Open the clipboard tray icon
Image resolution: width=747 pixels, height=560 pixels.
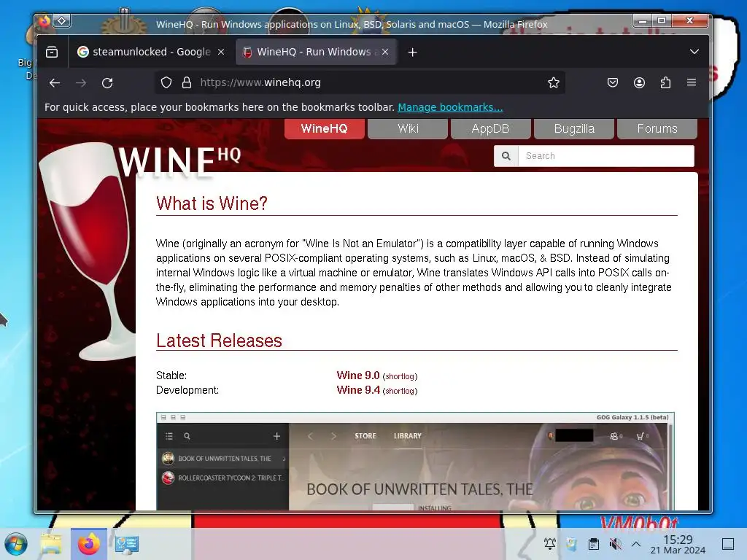click(594, 544)
